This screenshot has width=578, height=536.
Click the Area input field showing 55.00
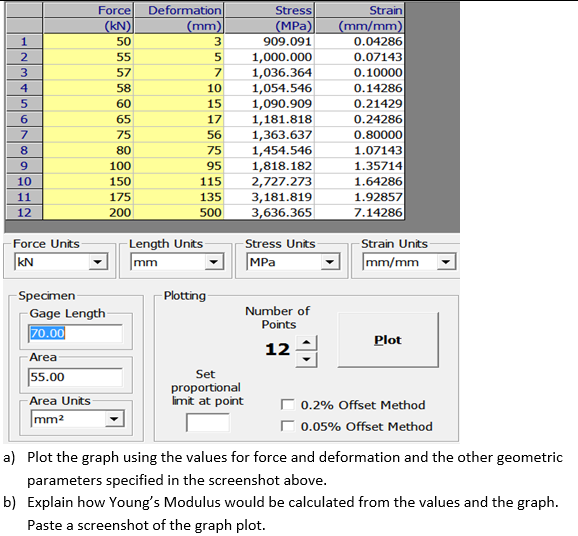coord(76,377)
